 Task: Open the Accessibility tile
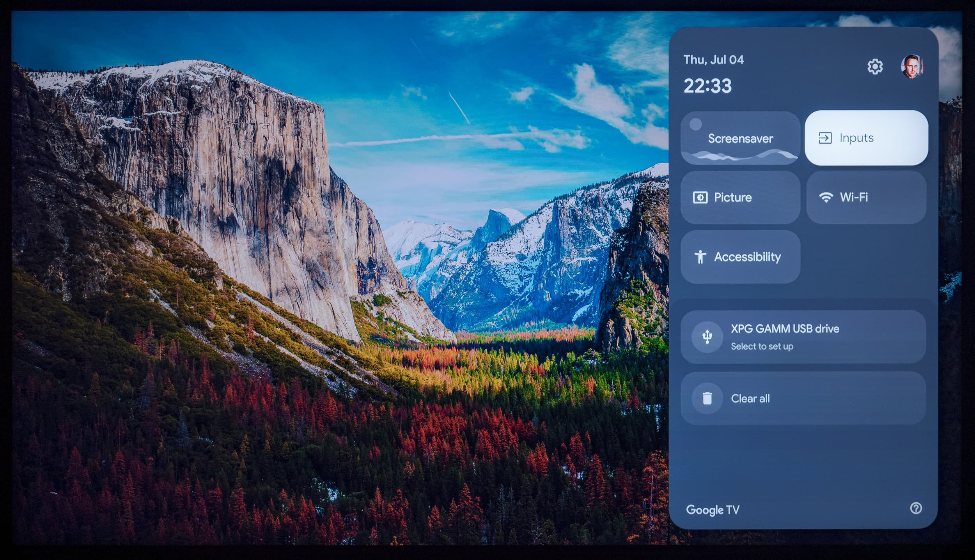pyautogui.click(x=740, y=257)
